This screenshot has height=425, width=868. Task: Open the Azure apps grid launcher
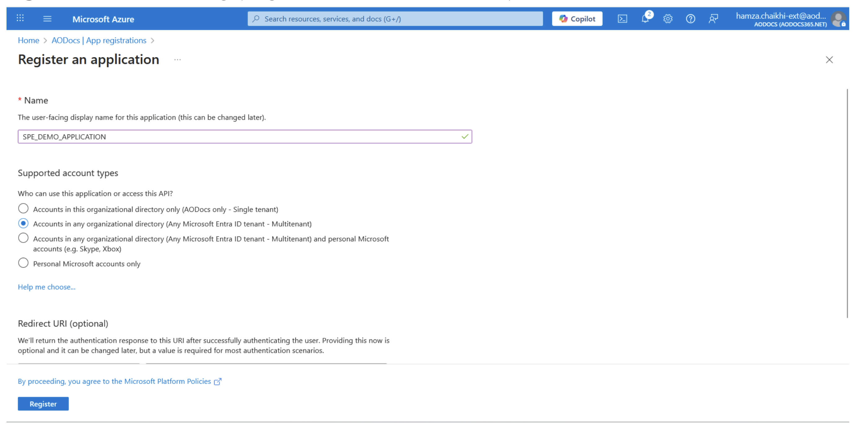20,18
